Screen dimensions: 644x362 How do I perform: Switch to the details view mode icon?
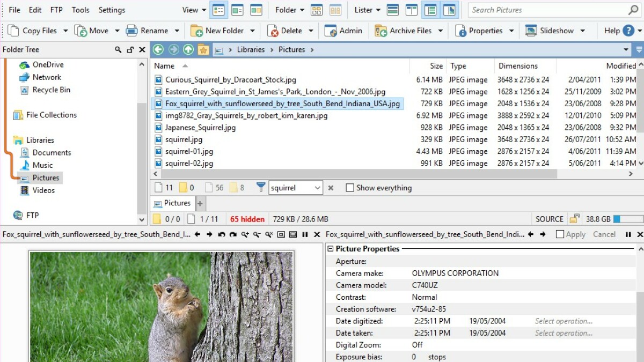[x=218, y=10]
